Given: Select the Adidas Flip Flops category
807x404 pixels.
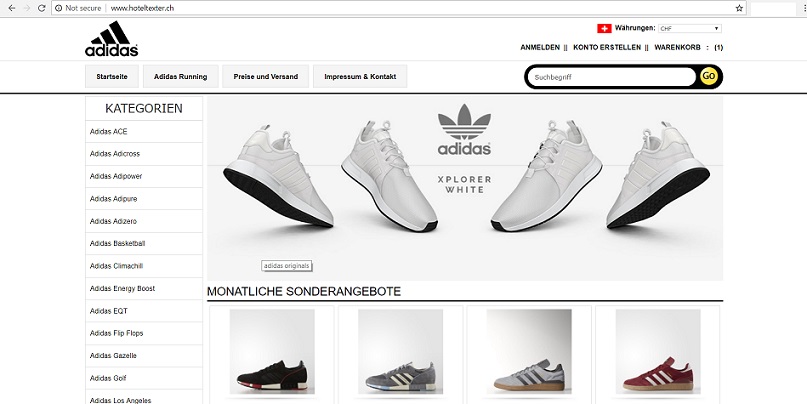Looking at the screenshot, I should tap(144, 333).
